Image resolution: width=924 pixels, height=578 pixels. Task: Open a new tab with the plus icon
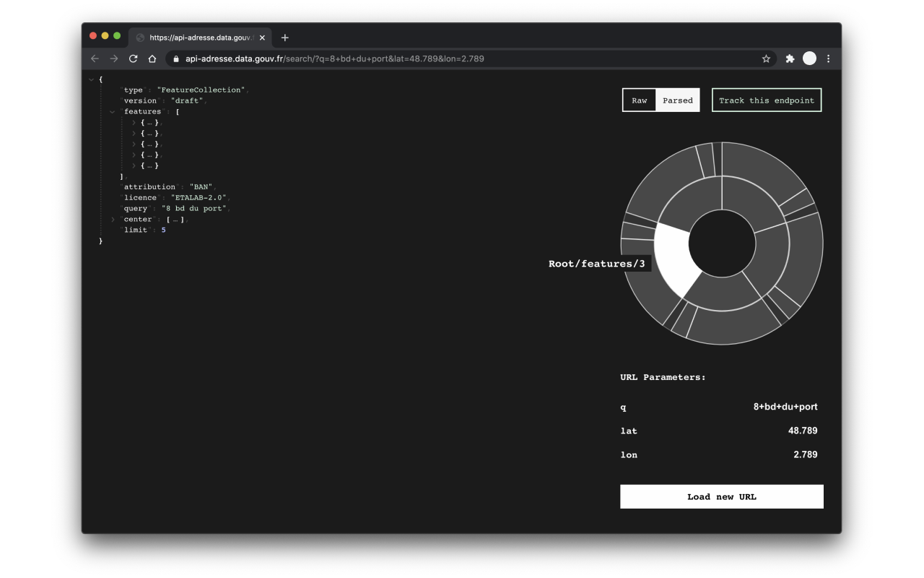(x=284, y=38)
